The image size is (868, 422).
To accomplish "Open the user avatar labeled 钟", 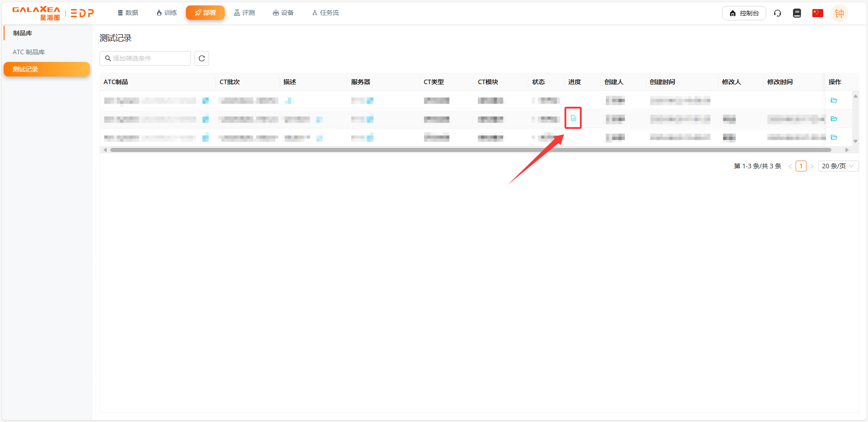I will coord(839,13).
